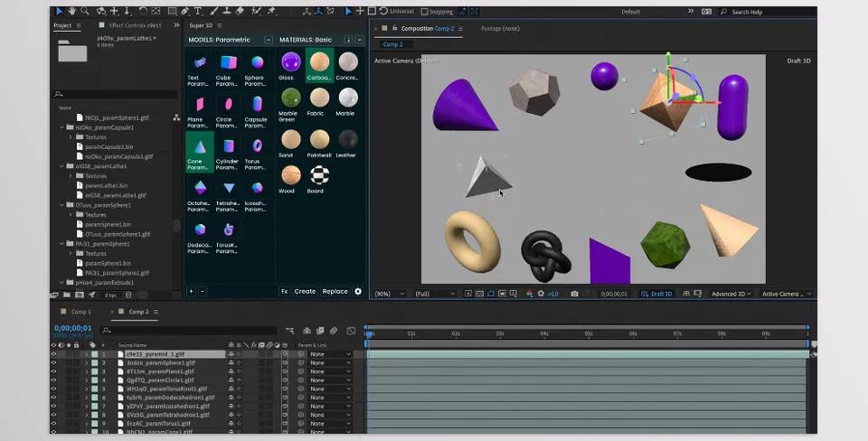The width and height of the screenshot is (868, 441).
Task: Hide layer c9e15_pyramid_1.gltf with eye icon
Action: click(53, 354)
